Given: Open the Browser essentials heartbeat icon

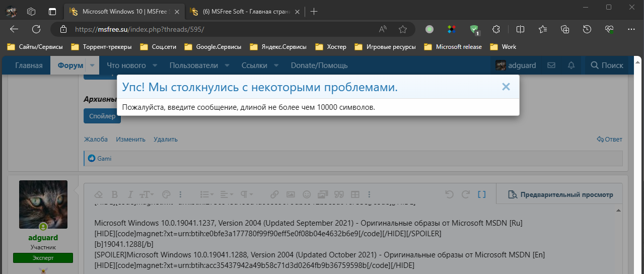Looking at the screenshot, I should click(x=609, y=29).
